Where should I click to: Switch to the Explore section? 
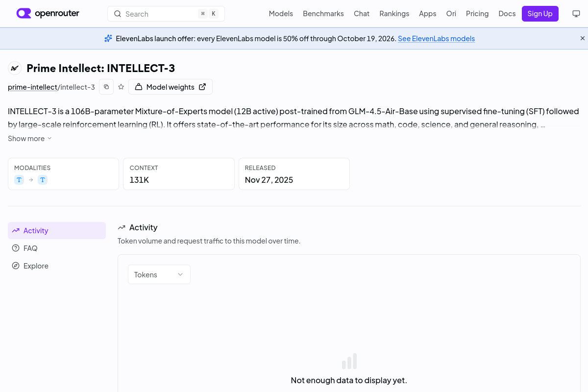click(57, 266)
